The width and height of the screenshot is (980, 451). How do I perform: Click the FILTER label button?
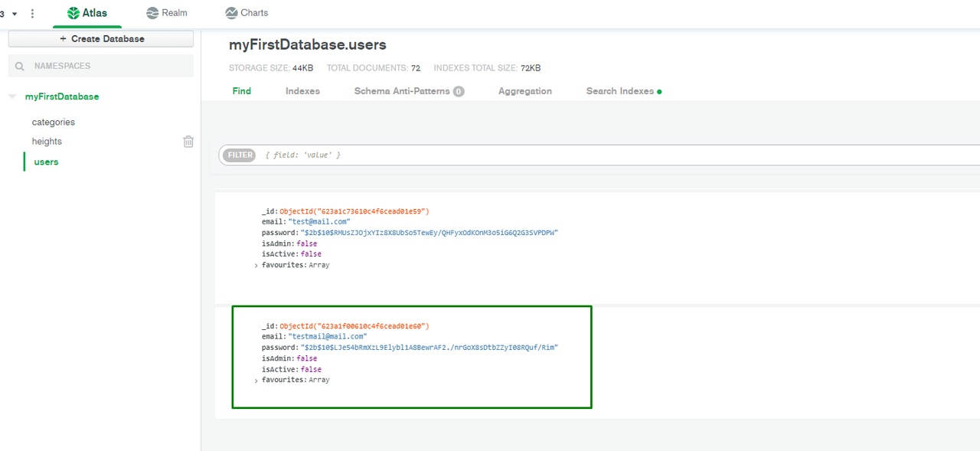tap(240, 155)
